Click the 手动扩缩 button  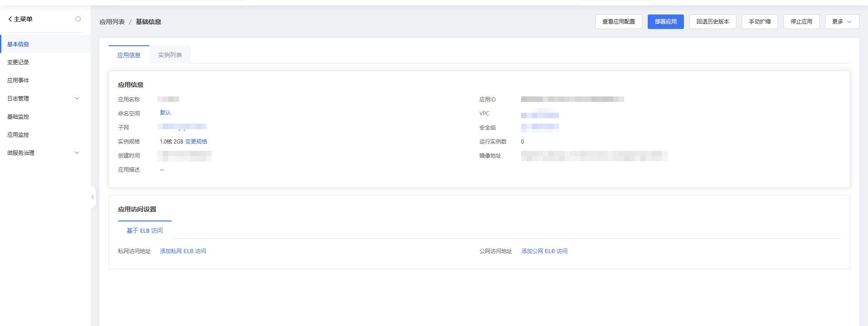click(759, 22)
